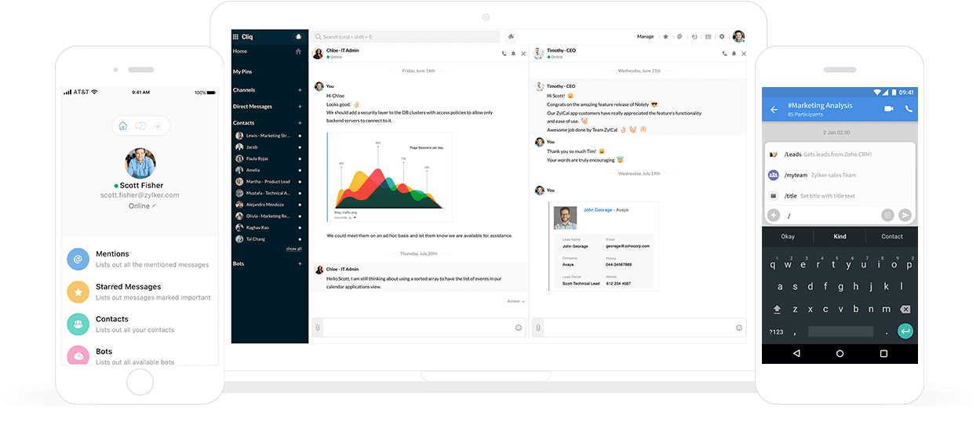
Task: Open history clock icon in top toolbar
Action: [694, 36]
